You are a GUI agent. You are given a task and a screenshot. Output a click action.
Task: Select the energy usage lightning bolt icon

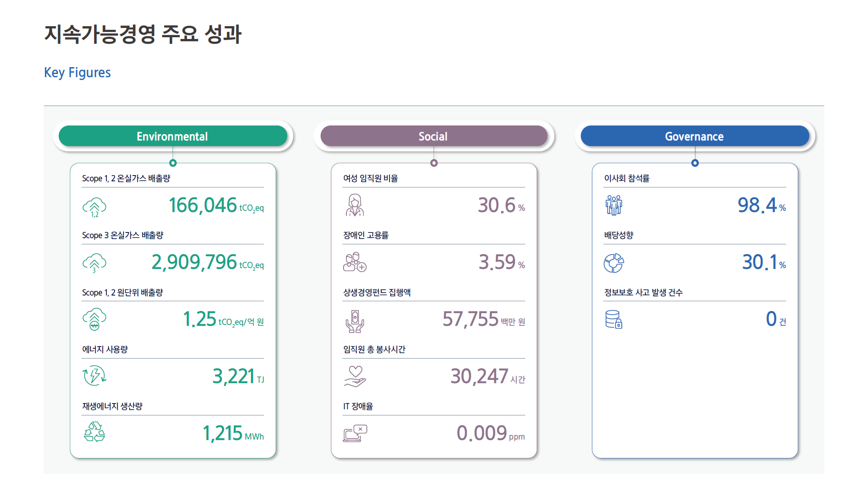point(94,375)
